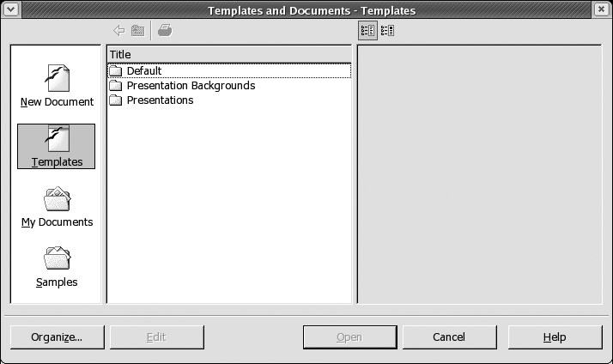Select the 'Default' folder name
The image size is (613, 364).
click(144, 70)
